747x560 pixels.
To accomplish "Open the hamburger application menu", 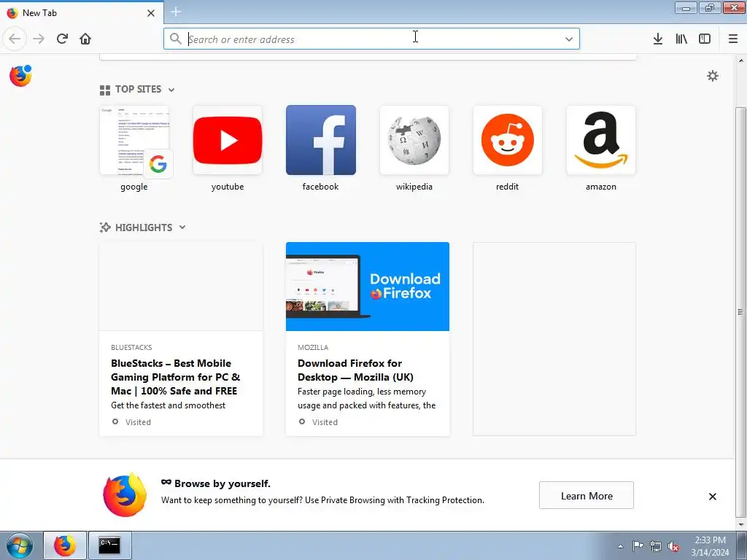I will 733,39.
